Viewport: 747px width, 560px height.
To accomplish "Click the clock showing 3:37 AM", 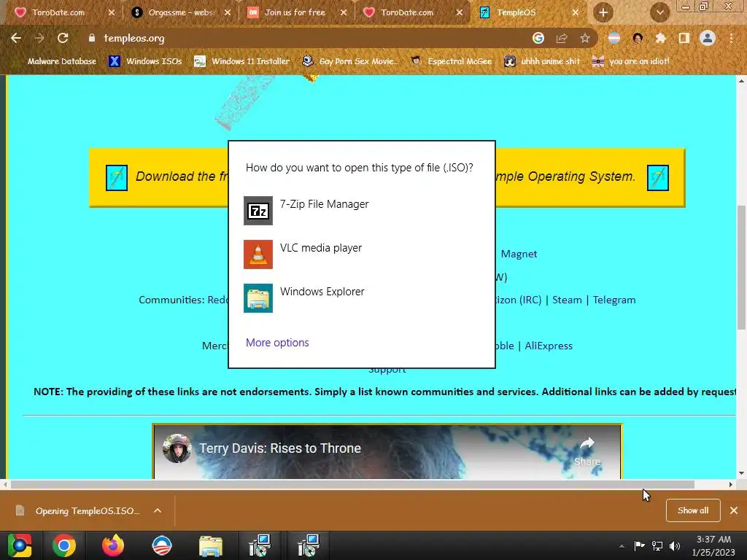I will (x=713, y=545).
